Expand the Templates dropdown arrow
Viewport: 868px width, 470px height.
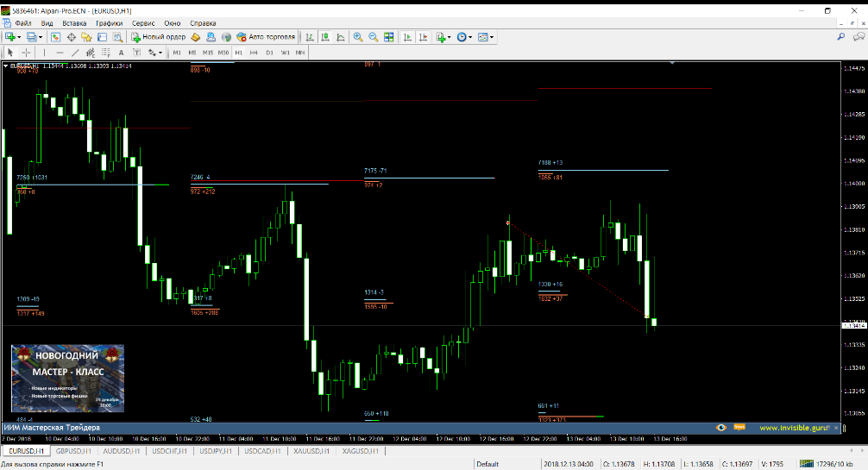click(492, 37)
